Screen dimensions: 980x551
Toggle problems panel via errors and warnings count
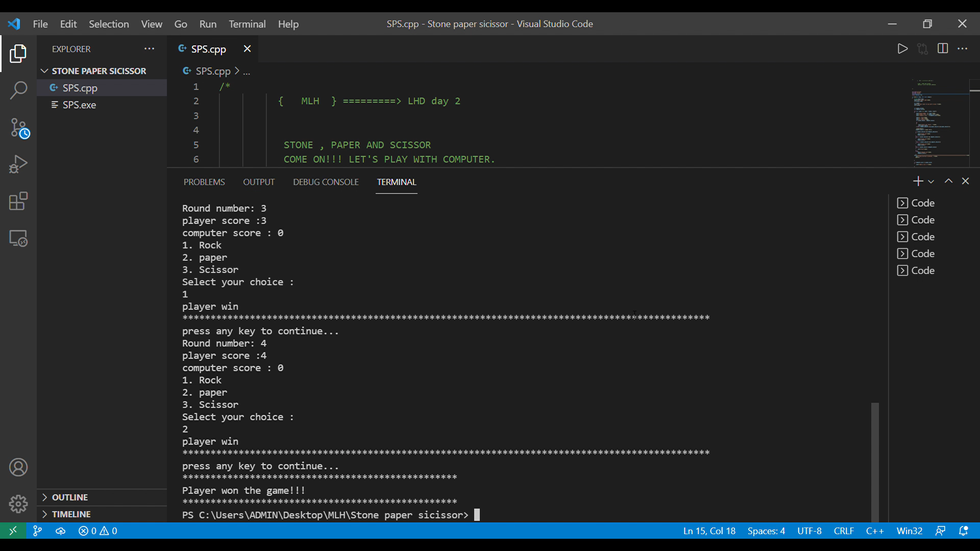98,531
